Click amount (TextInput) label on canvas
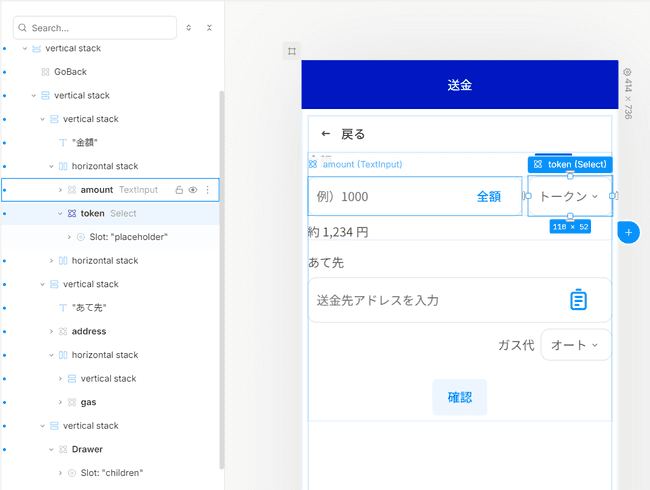Screen dimensions: 650x490 355,164
